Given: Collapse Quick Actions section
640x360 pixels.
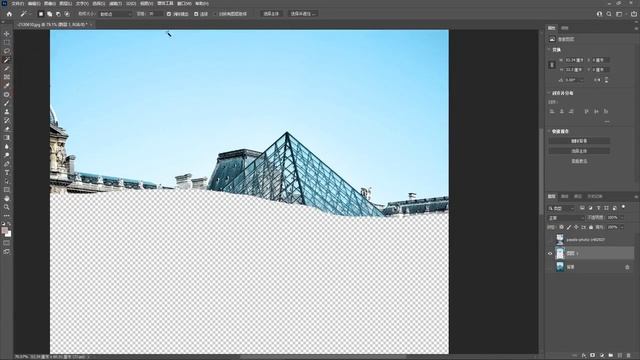Looking at the screenshot, I should coord(549,131).
